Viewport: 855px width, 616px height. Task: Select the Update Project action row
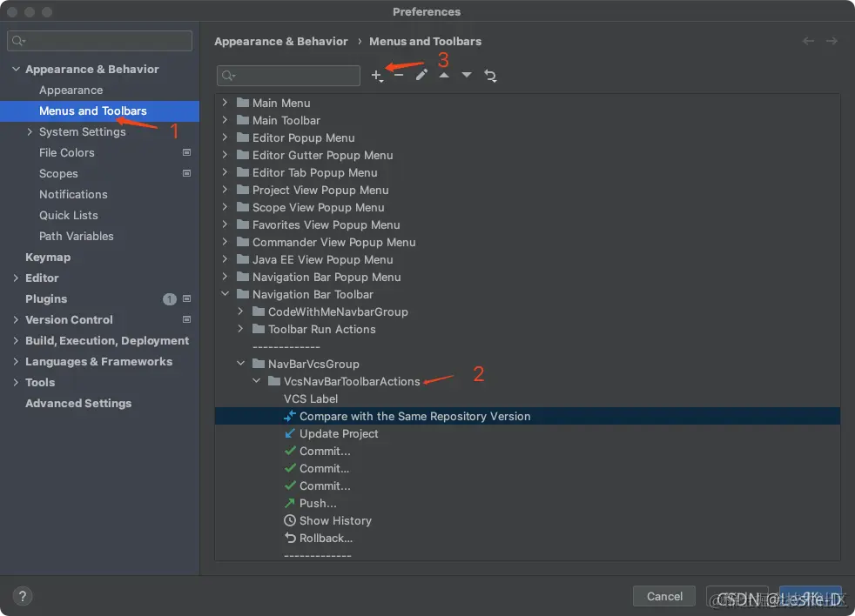528,433
